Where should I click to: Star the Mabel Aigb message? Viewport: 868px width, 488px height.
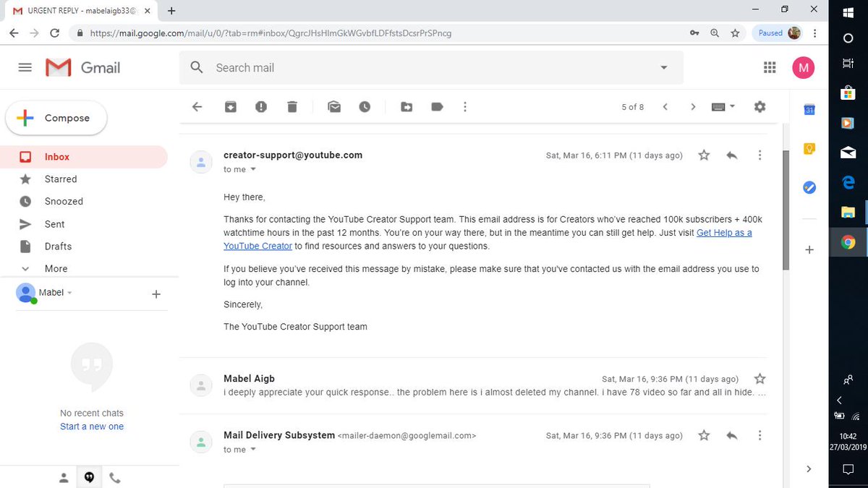coord(759,378)
